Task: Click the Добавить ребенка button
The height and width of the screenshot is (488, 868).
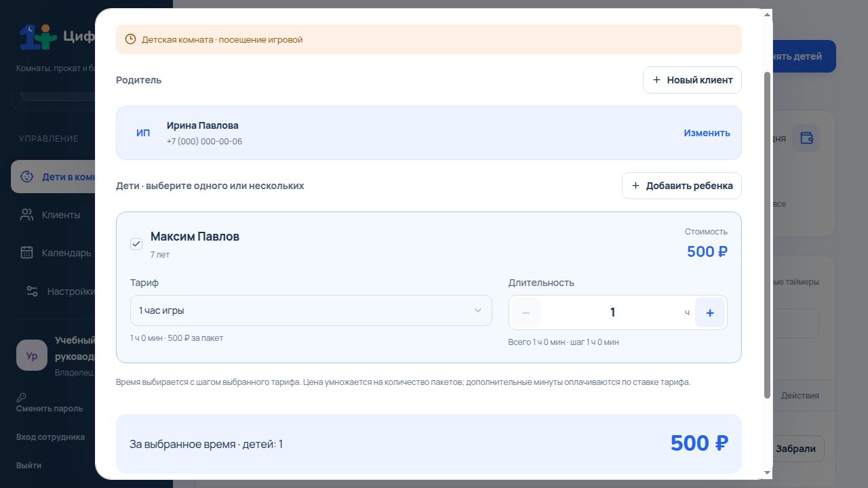Action: (x=682, y=186)
